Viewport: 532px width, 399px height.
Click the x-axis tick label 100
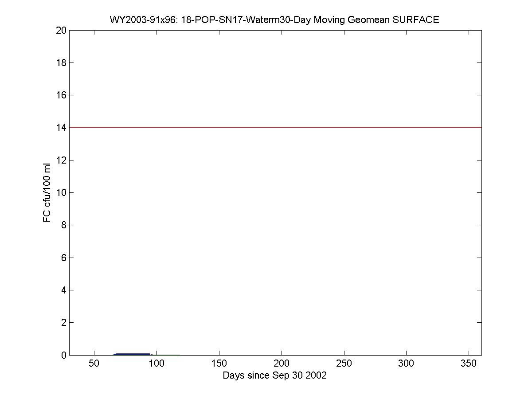tap(156, 364)
